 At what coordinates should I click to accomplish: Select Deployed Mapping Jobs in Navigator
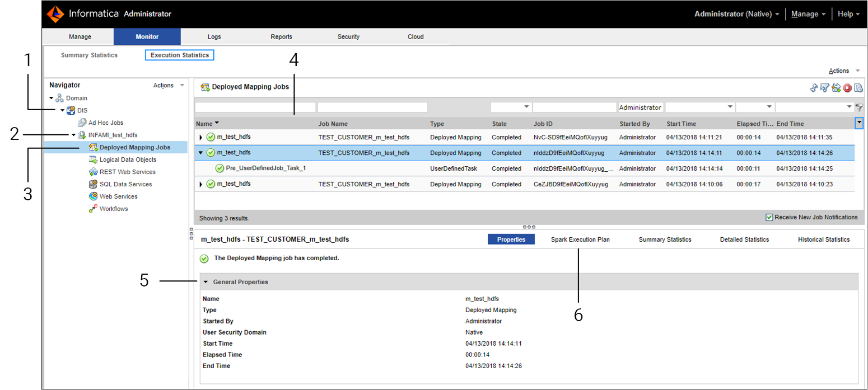pos(134,148)
